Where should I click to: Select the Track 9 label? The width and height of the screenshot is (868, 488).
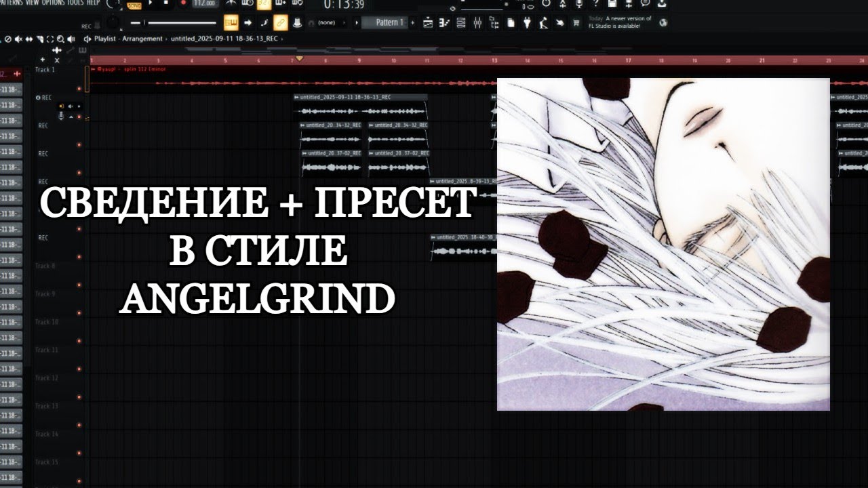[x=45, y=293]
